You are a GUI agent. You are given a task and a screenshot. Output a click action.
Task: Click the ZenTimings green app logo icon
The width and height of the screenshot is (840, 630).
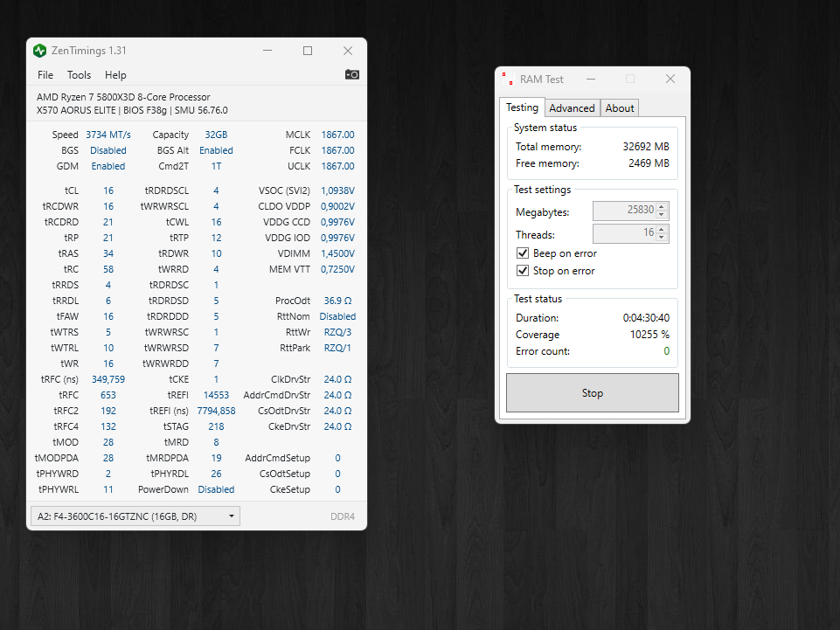pos(39,51)
